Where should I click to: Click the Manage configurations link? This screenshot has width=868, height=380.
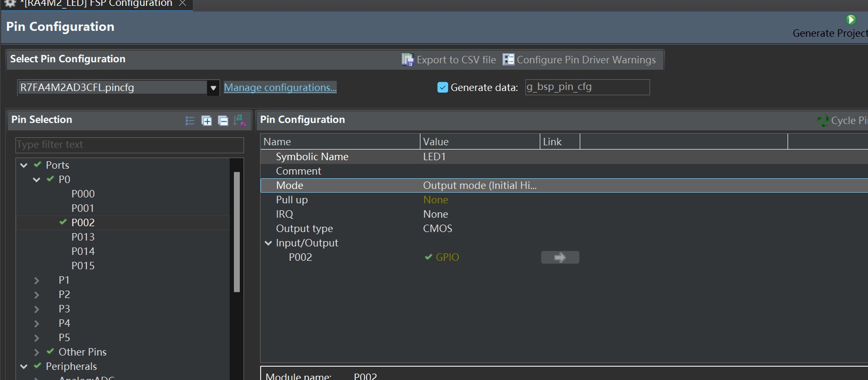pos(280,87)
